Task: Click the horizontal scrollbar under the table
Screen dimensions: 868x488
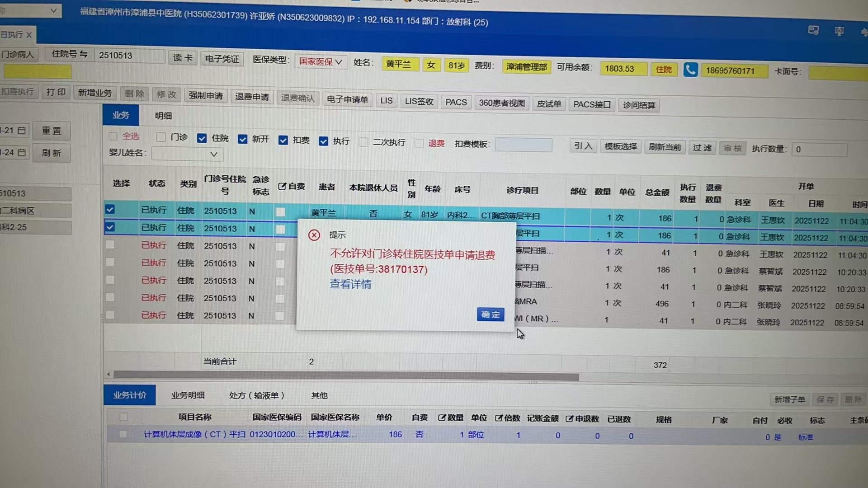Action: click(x=346, y=376)
